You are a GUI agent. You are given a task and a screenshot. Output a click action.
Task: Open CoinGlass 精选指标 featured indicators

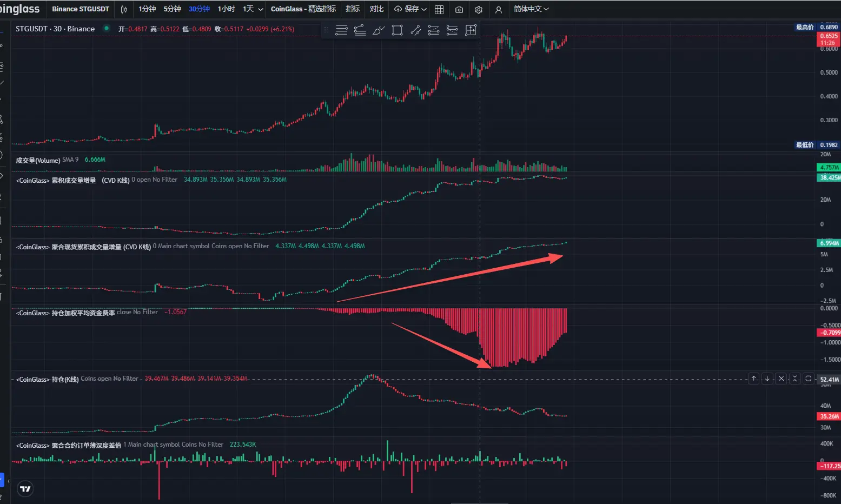[x=303, y=9]
